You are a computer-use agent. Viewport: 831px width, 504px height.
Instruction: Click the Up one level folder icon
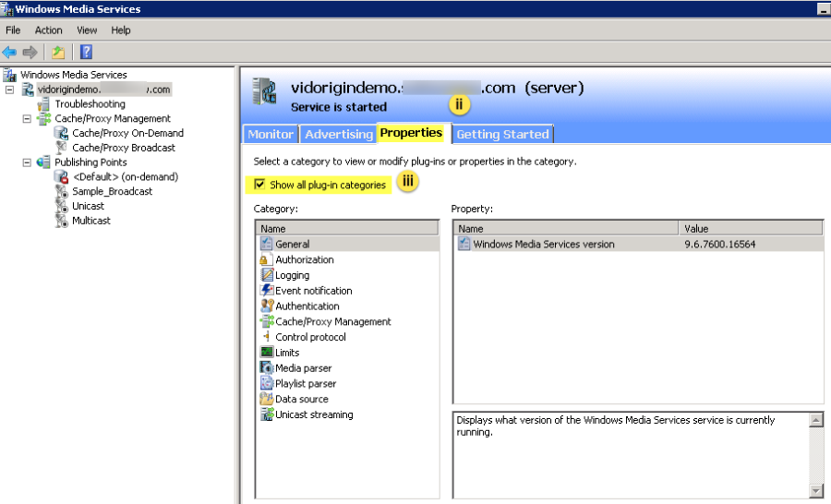coord(58,52)
